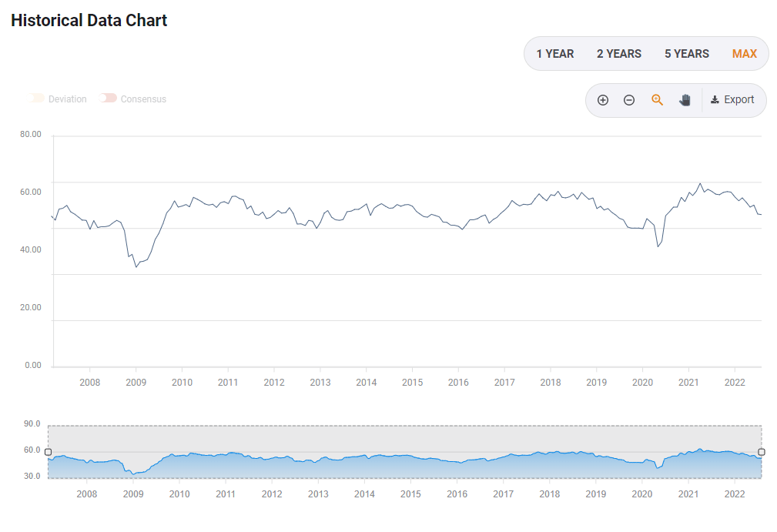The image size is (777, 532).
Task: Enable the panning hand tool
Action: tap(685, 100)
